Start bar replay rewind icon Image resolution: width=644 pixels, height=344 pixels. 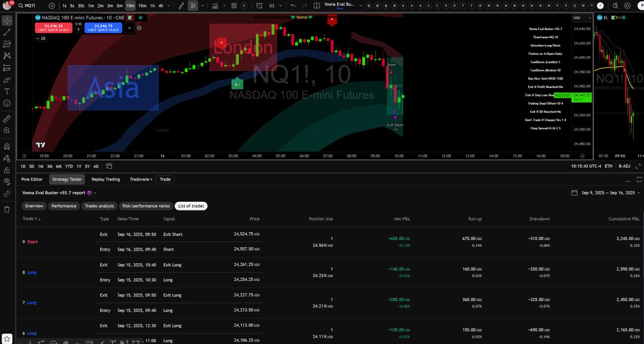272,5
